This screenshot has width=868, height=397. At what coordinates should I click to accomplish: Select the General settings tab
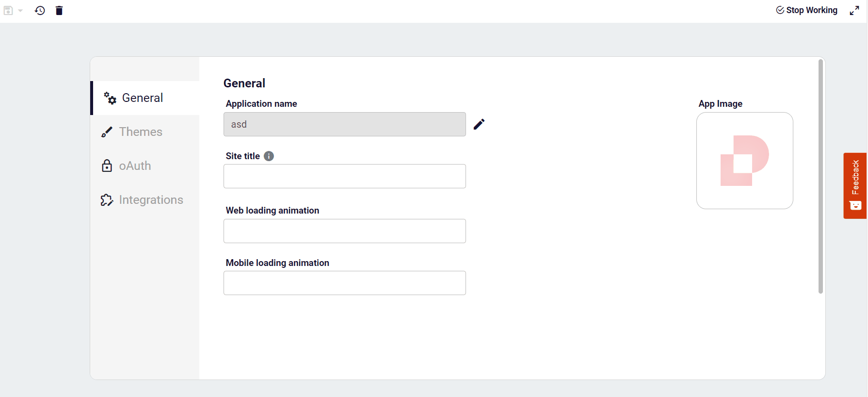(143, 98)
